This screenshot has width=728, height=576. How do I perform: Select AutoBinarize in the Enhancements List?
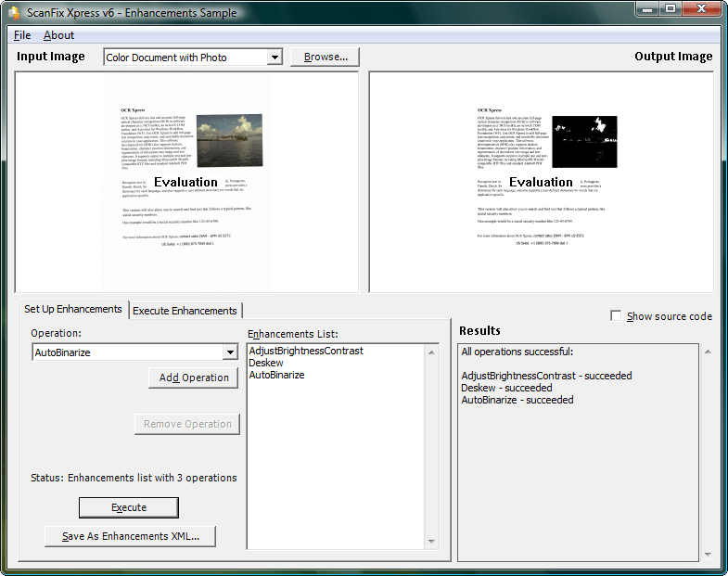pos(276,375)
